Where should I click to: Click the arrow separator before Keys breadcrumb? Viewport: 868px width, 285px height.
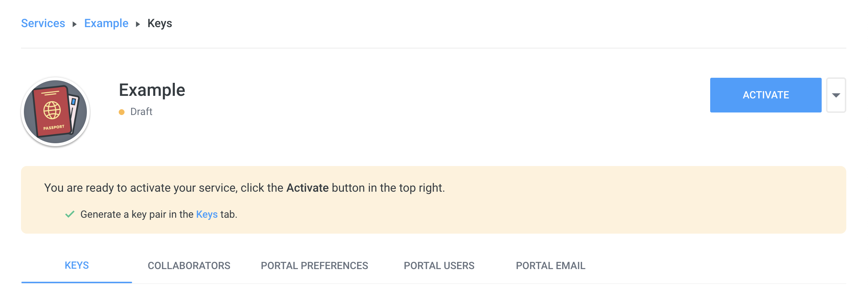tap(138, 24)
